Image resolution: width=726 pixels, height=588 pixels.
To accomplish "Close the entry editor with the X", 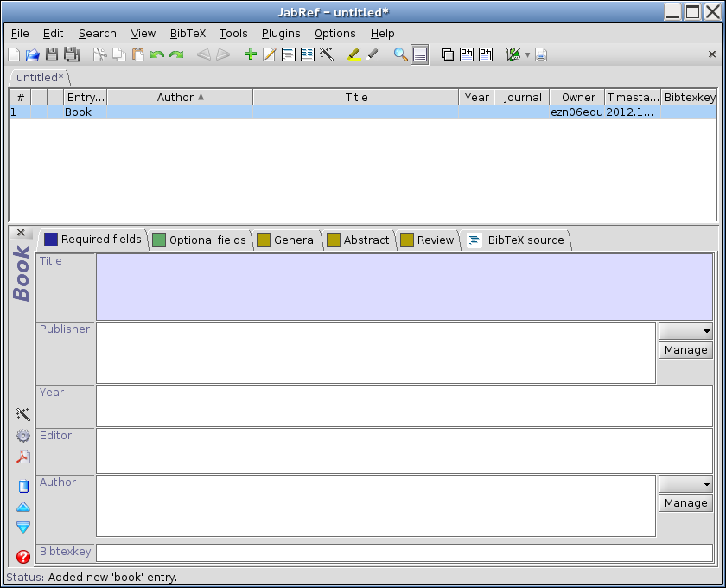I will (x=21, y=233).
